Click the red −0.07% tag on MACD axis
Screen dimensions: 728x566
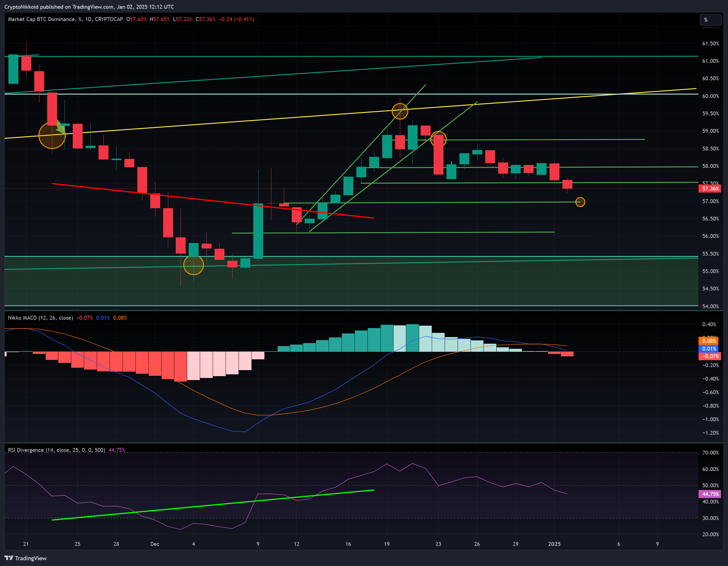point(709,356)
